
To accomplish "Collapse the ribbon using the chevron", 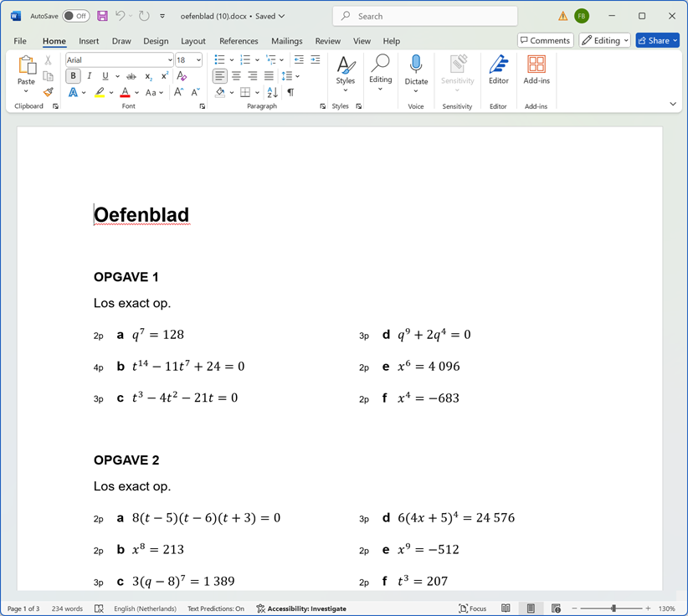I will tap(673, 104).
